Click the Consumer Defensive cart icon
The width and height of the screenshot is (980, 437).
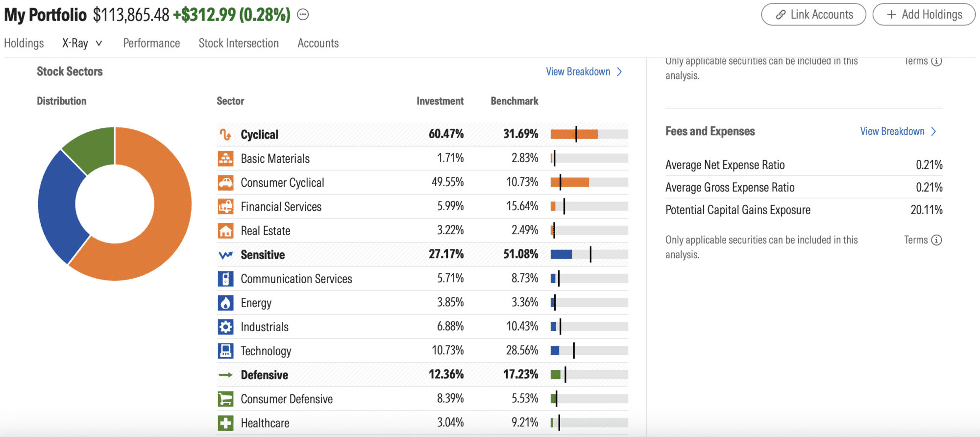click(x=225, y=399)
